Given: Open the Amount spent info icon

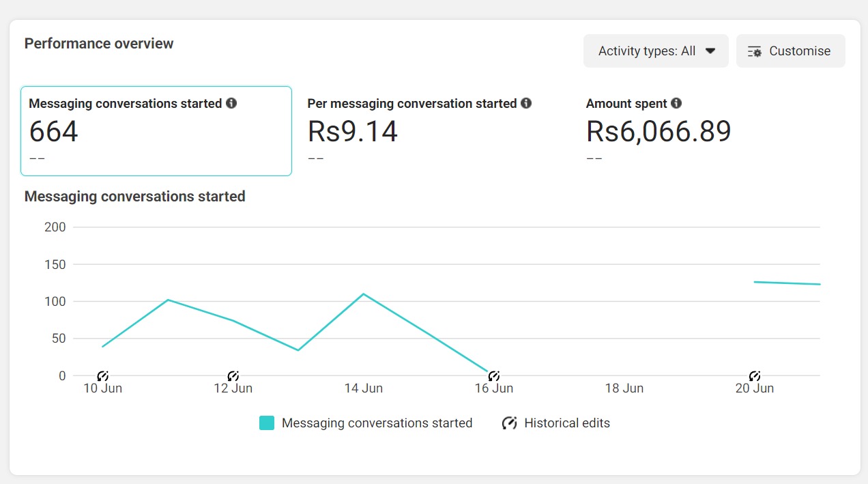Looking at the screenshot, I should 676,104.
